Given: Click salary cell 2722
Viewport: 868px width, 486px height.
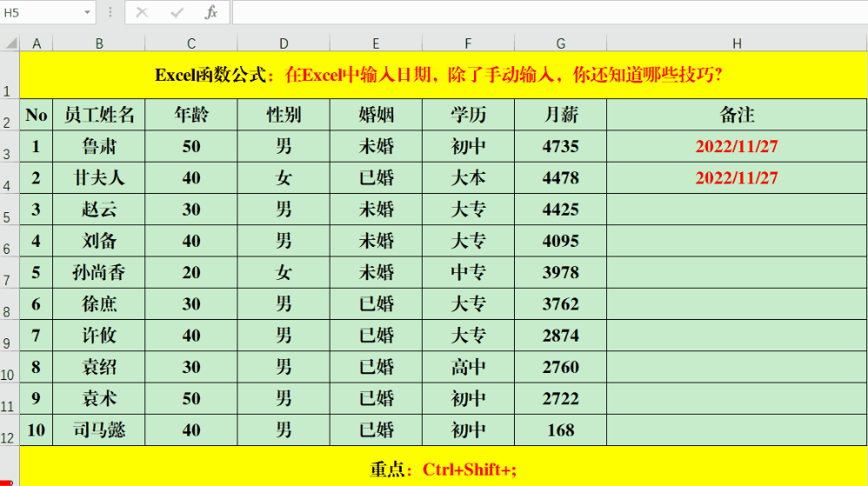Looking at the screenshot, I should [x=561, y=399].
